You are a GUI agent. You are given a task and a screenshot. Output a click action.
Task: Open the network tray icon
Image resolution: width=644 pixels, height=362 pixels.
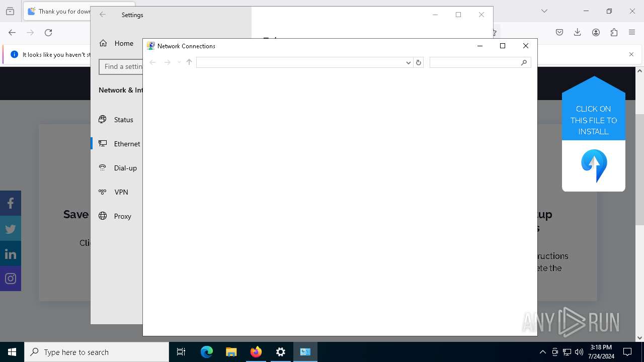point(567,352)
